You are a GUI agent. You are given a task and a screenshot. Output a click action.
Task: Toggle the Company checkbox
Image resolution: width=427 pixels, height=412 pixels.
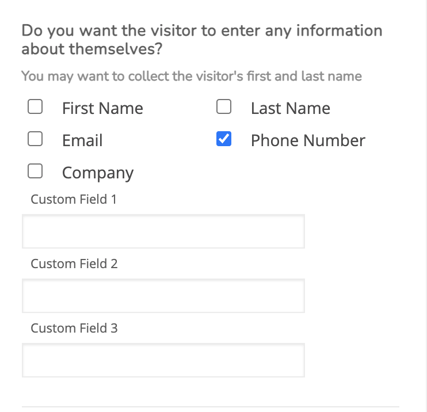point(35,171)
